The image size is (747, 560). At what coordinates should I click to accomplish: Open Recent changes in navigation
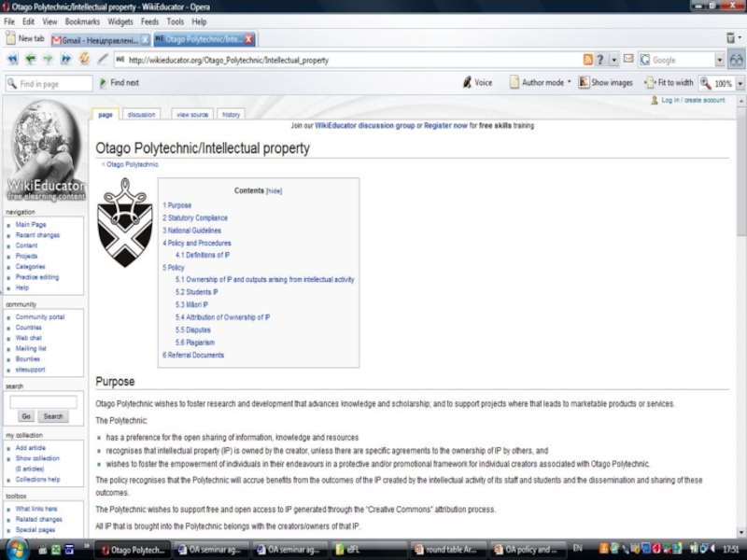(x=37, y=235)
